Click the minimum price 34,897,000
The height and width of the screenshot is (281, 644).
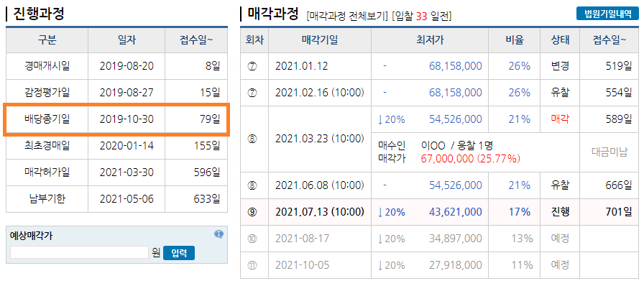coord(456,239)
